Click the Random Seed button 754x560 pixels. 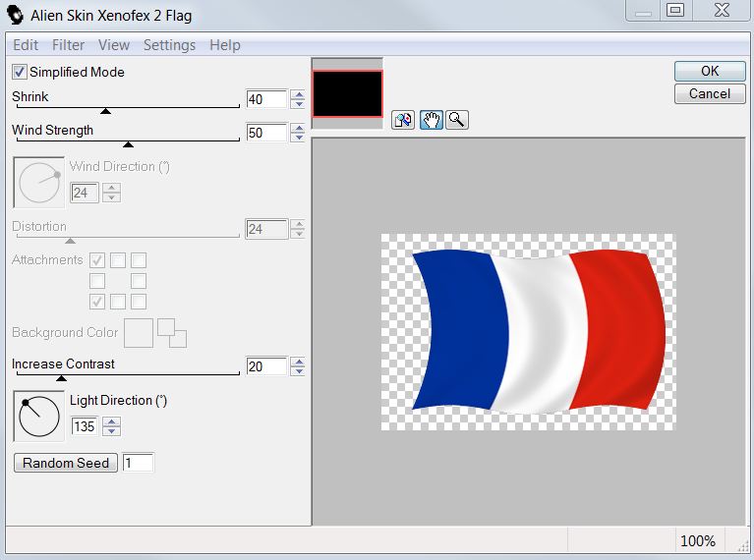[x=66, y=463]
